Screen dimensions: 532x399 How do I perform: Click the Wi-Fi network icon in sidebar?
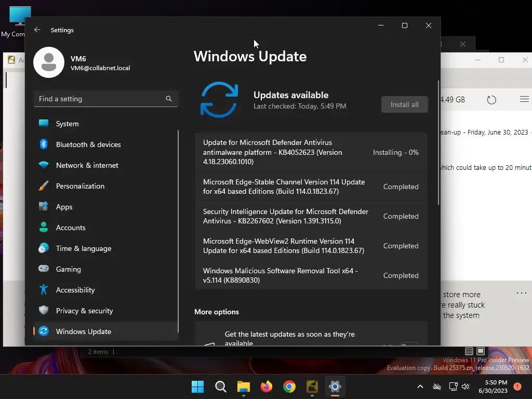44,165
